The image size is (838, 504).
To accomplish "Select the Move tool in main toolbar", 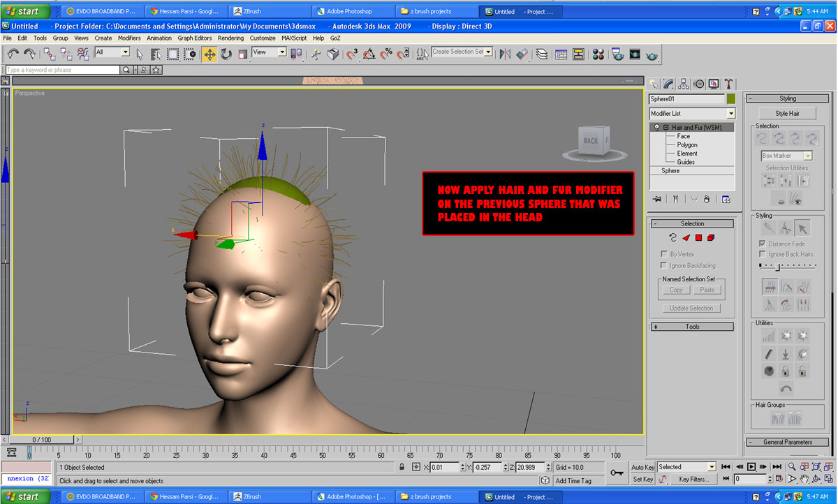I will (x=209, y=54).
